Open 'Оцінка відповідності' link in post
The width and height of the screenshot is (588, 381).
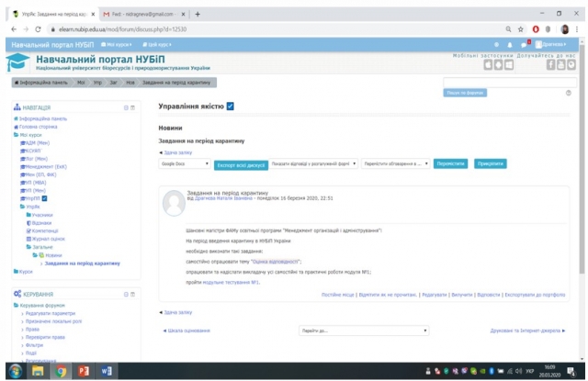tap(276, 262)
